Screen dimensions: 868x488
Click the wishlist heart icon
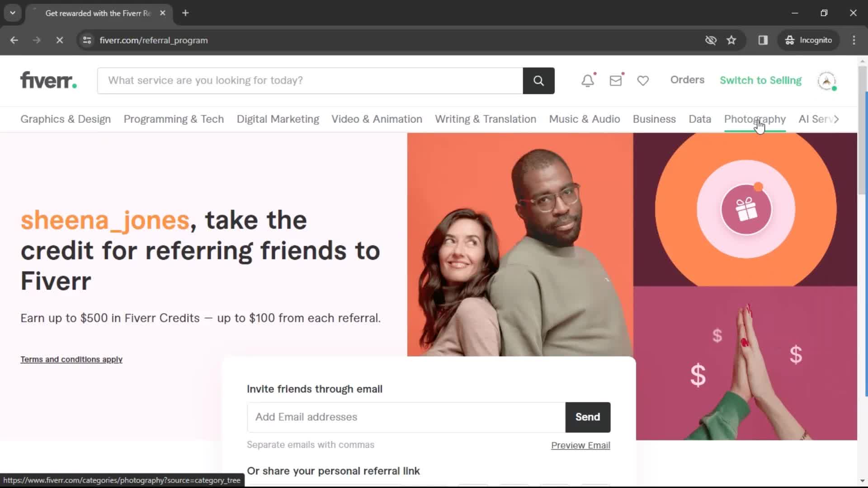(x=643, y=80)
